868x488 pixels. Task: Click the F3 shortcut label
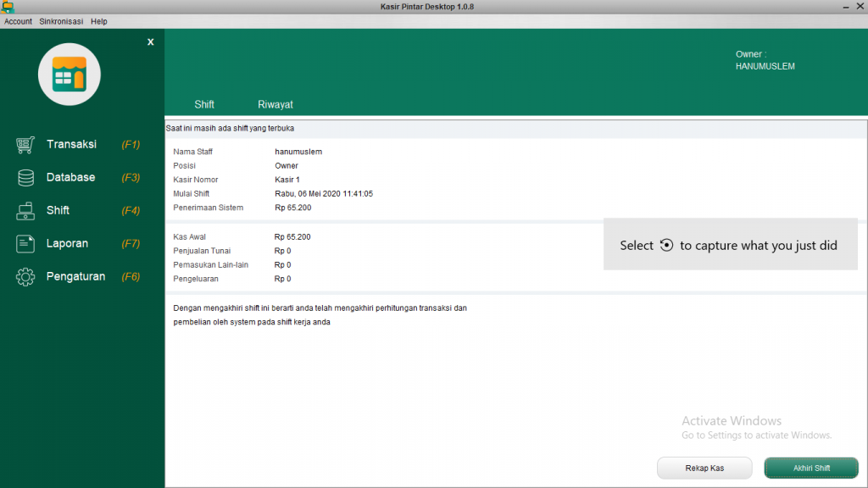(x=131, y=178)
